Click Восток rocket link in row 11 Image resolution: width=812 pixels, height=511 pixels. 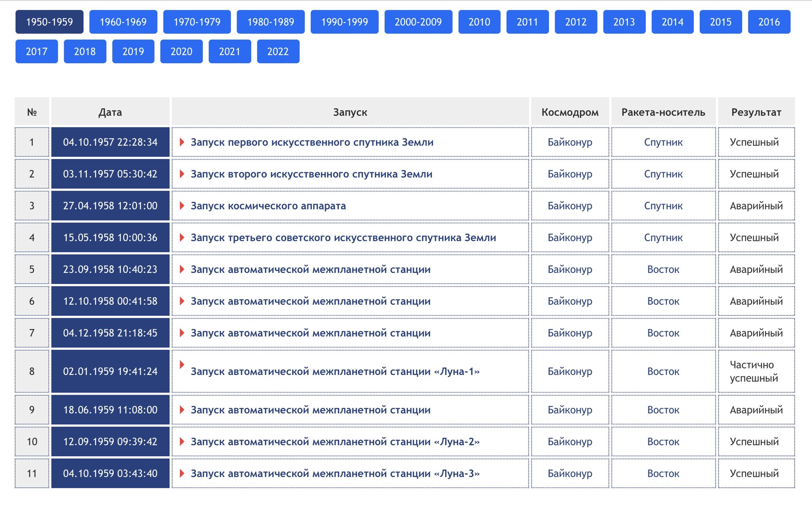point(663,473)
